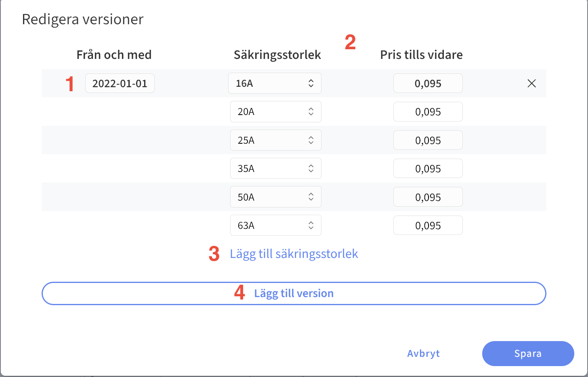Select the price field for 25A

(x=428, y=140)
